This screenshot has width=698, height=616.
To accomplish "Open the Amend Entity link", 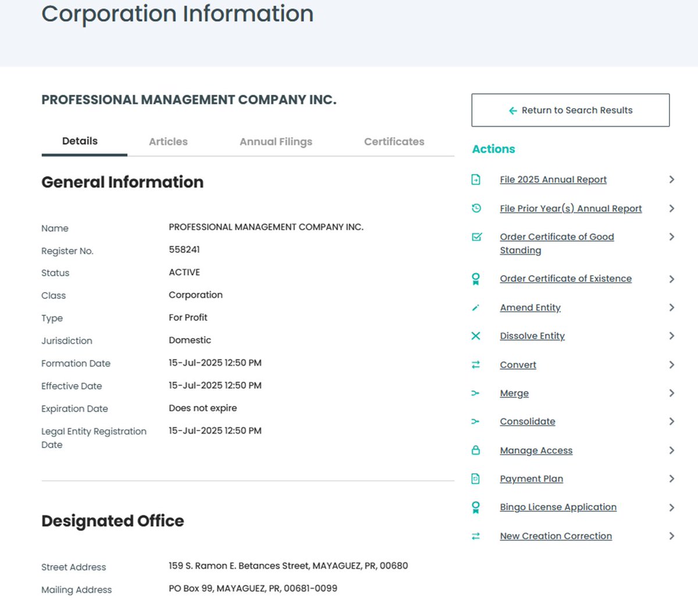I will (x=530, y=308).
